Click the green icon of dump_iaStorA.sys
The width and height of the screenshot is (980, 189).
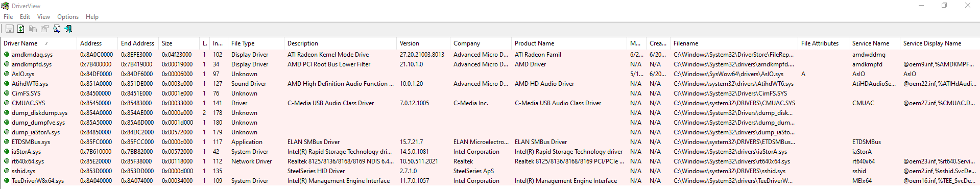tap(7, 132)
